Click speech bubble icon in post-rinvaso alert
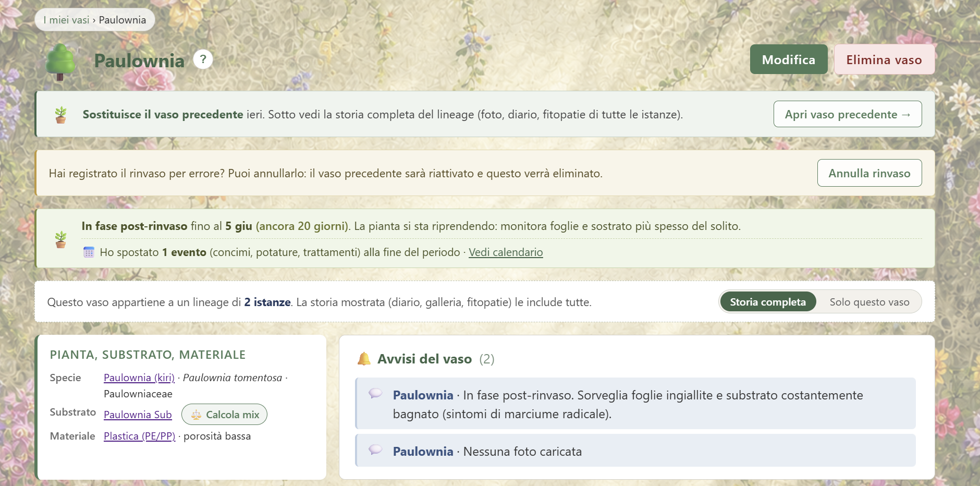Image resolution: width=980 pixels, height=486 pixels. (375, 393)
